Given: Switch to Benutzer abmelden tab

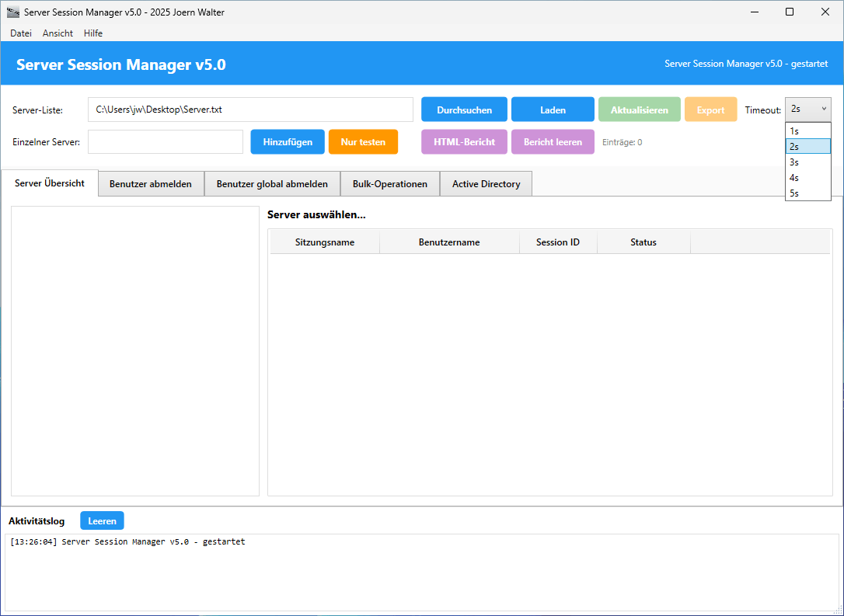Looking at the screenshot, I should (x=151, y=184).
